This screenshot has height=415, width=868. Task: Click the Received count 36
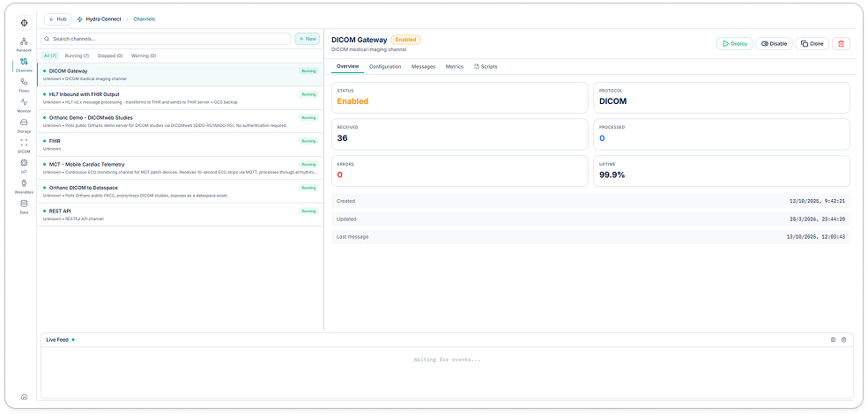(x=342, y=138)
